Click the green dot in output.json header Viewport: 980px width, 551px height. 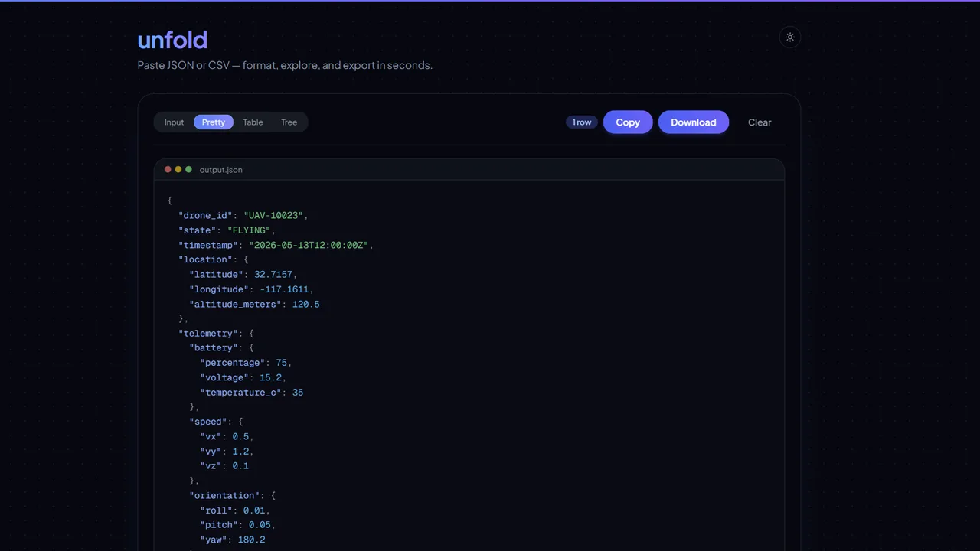click(189, 170)
